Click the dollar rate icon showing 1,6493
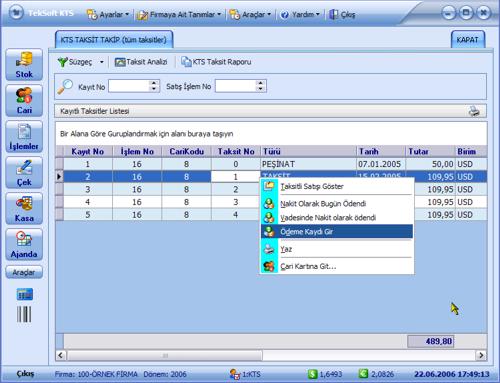Screen dimensions: 500x383 (313, 374)
